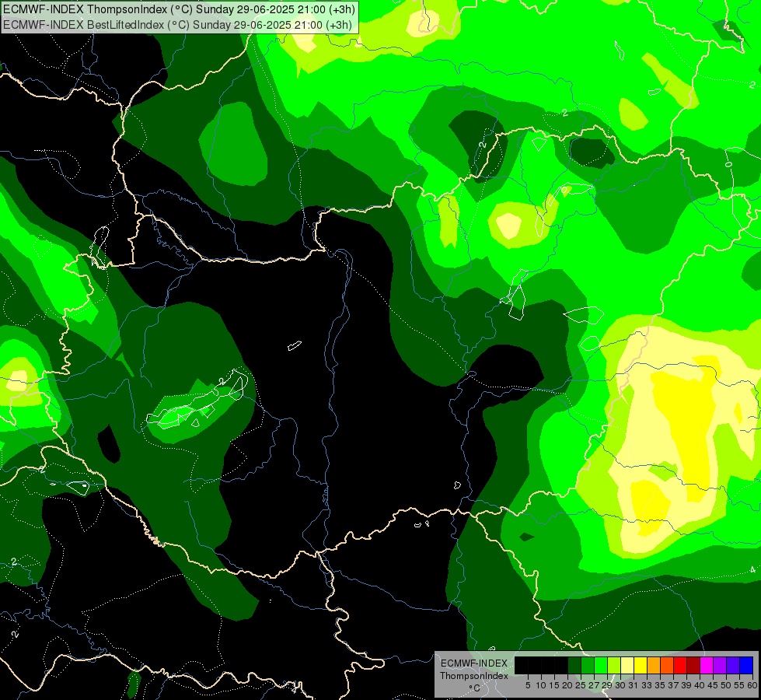Click legend tick value '5'

tap(528, 685)
